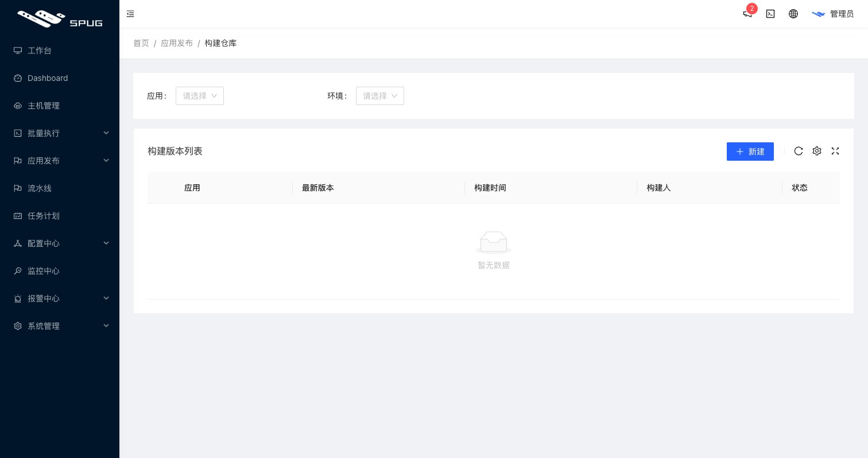Viewport: 868px width, 458px height.
Task: Open the 监控中心 menu item
Action: (x=60, y=271)
